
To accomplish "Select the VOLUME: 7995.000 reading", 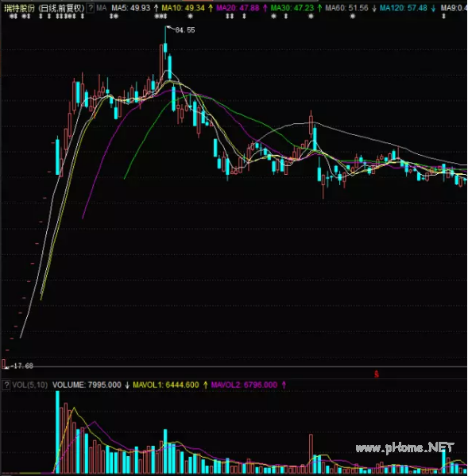I will [87, 385].
